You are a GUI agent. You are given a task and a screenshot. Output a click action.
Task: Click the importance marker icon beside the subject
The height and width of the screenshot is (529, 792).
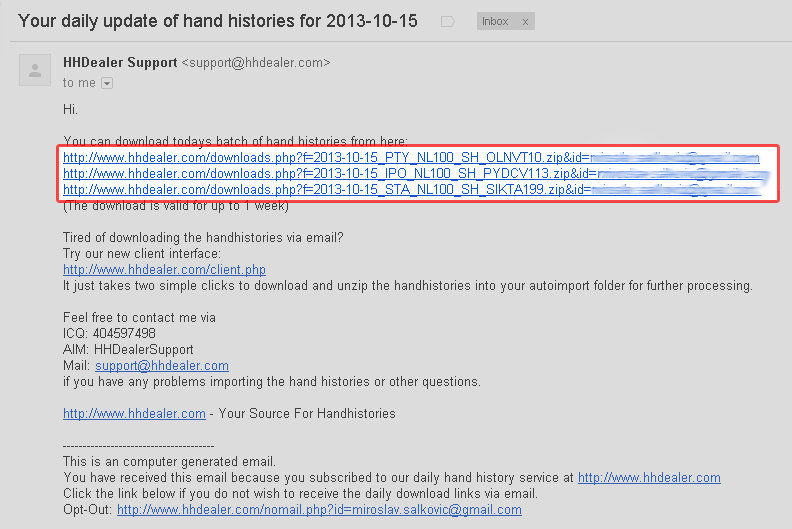click(447, 20)
